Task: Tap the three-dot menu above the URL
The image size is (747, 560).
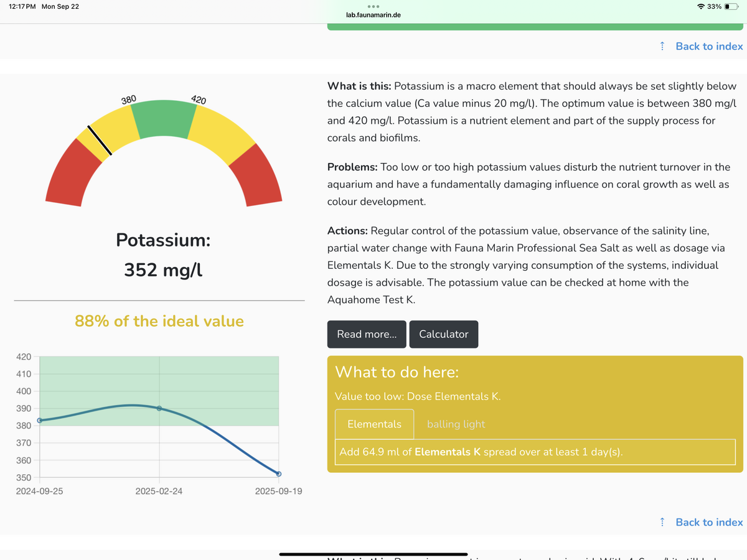Action: tap(374, 7)
